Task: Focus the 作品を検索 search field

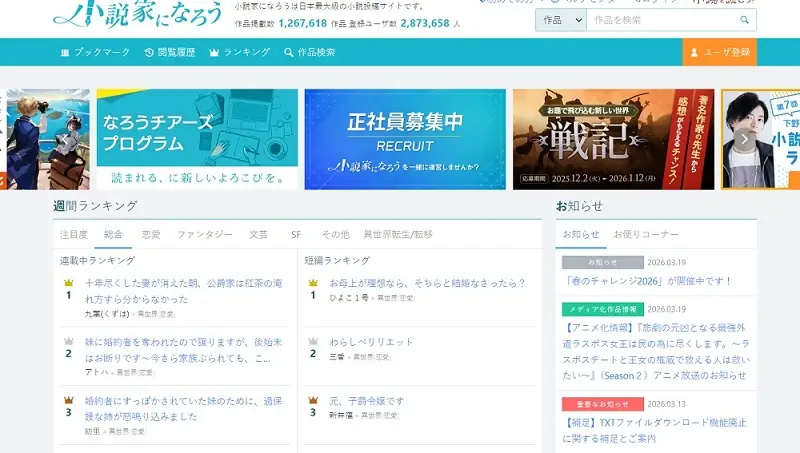Action: click(x=663, y=20)
